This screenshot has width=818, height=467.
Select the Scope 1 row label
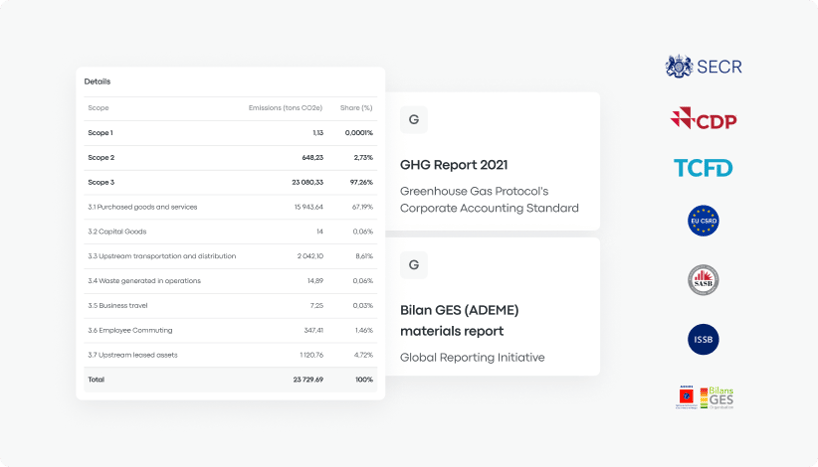(x=100, y=133)
